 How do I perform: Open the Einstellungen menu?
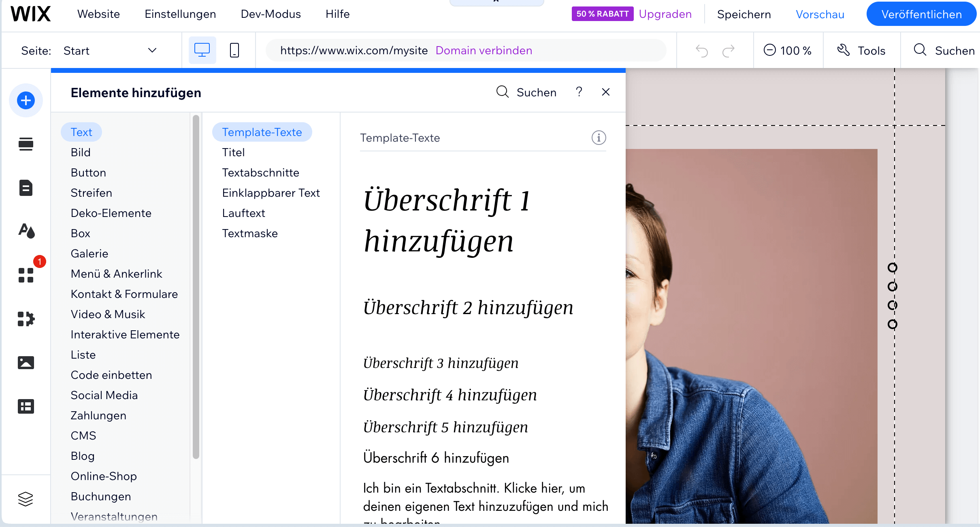[x=180, y=14]
